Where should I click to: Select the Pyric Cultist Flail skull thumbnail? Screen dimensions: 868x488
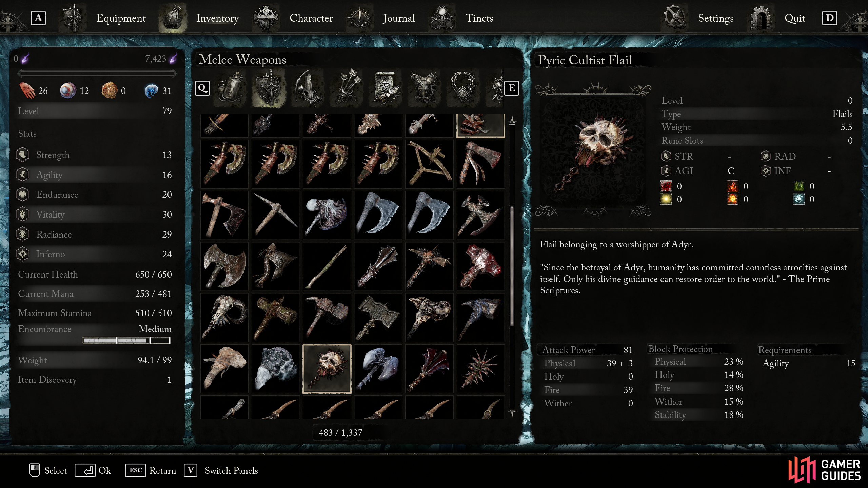pyautogui.click(x=327, y=369)
